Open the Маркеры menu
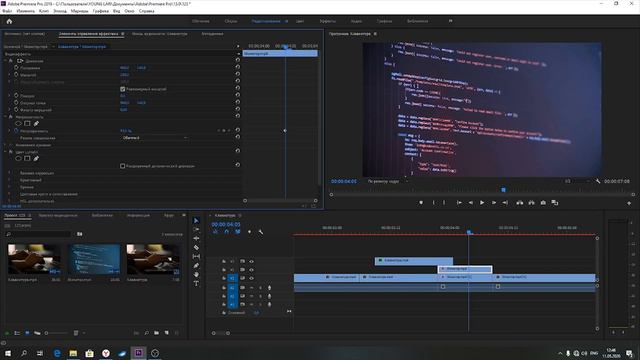Screen dimensions: 640x360 click(79, 11)
